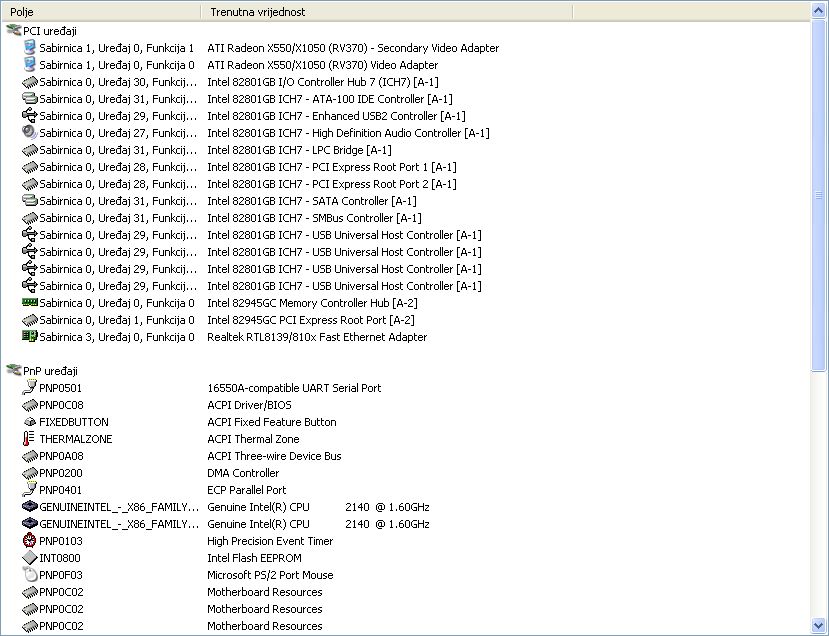Viewport: 829px width, 636px height.
Task: Click USB icon of Enhanced USB2 Controller row
Action: click(x=30, y=116)
